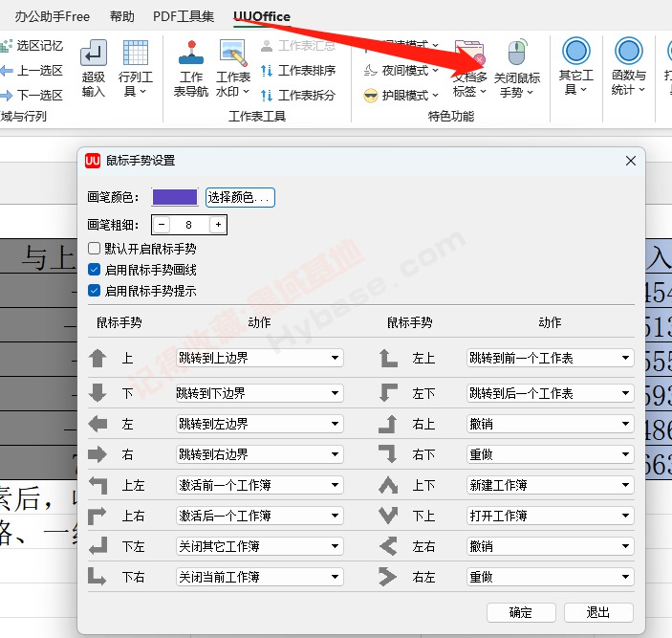Click the down arrow gesture icon for 下
Viewport: 672px width, 638px height.
[x=98, y=393]
